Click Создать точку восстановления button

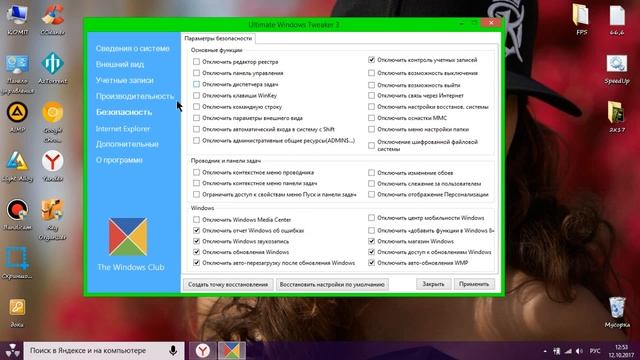point(228,284)
